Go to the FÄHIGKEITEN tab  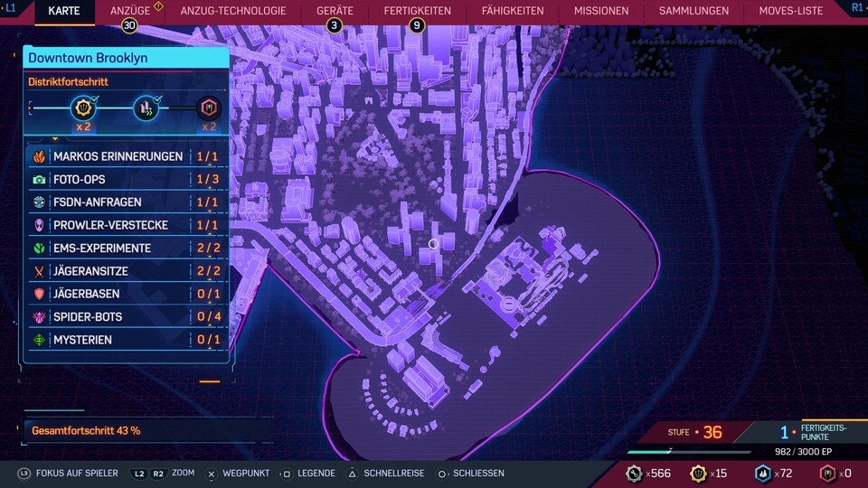[513, 11]
